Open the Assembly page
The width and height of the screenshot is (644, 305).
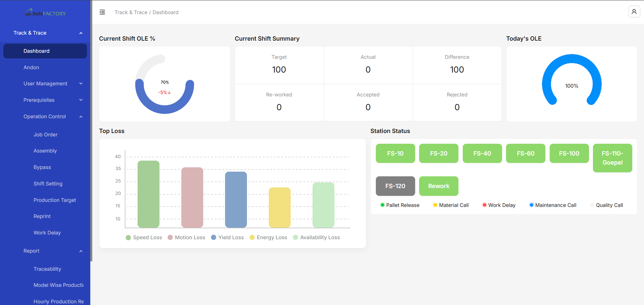click(45, 151)
